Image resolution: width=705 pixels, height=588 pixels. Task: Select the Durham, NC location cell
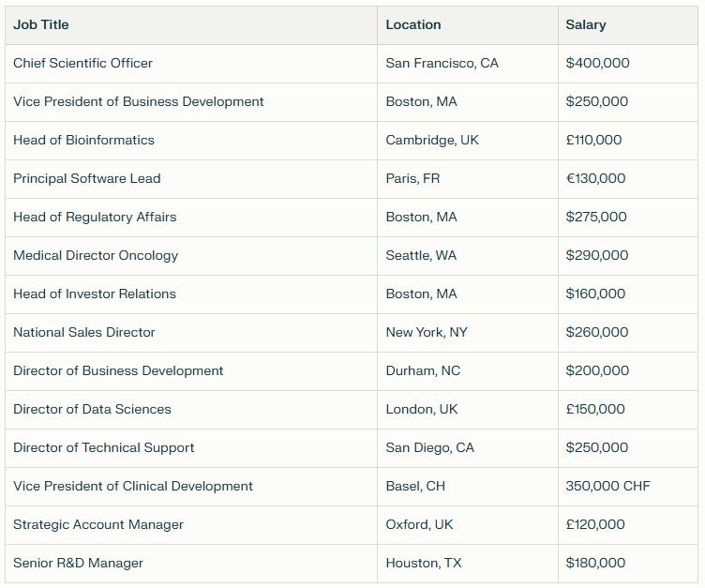pyautogui.click(x=424, y=370)
